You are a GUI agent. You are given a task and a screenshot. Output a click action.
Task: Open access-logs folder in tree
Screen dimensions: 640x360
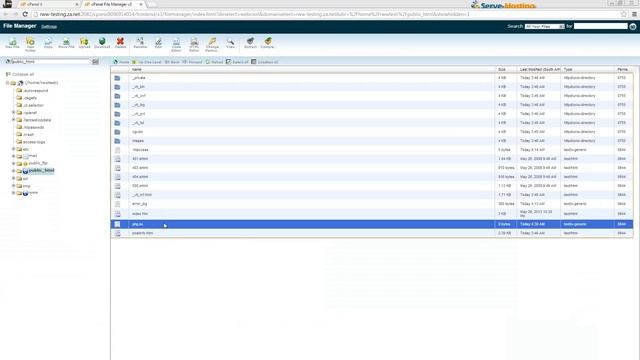coord(34,142)
